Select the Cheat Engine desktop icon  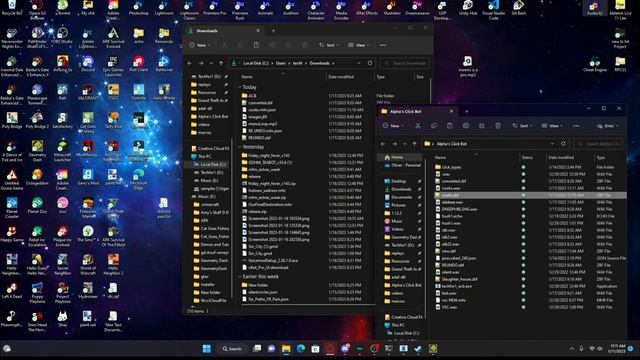595,64
